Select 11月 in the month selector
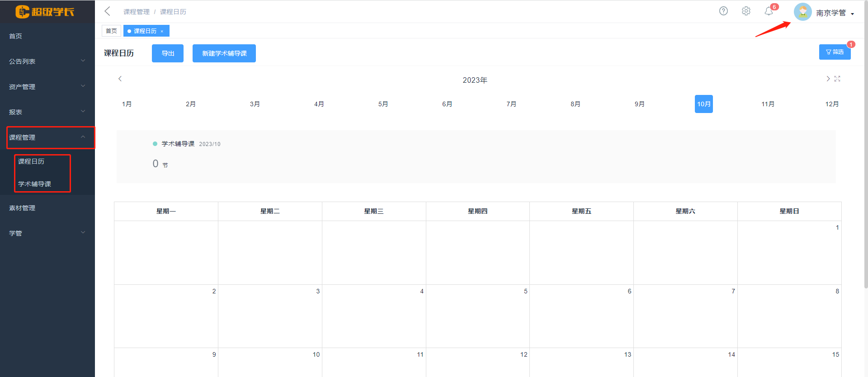 (768, 104)
